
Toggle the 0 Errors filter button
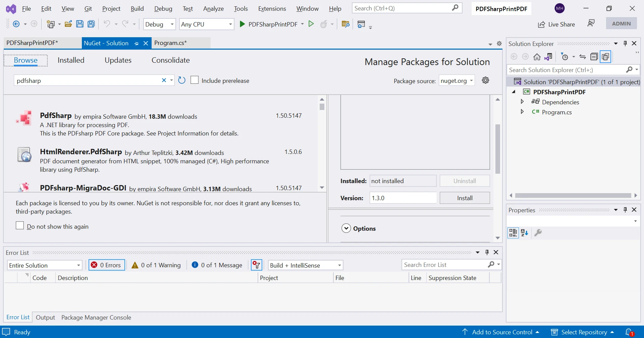coord(107,265)
